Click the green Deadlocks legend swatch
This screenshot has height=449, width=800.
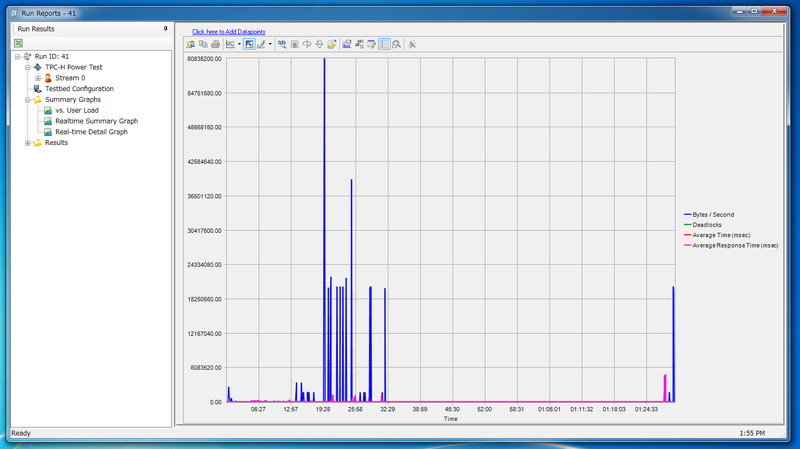[x=687, y=225]
